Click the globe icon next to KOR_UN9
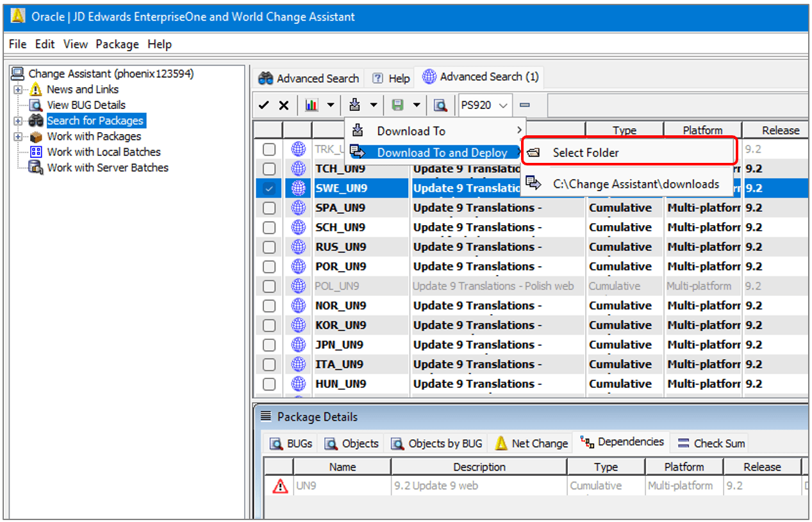Viewport: 812px width, 522px height. tap(298, 325)
